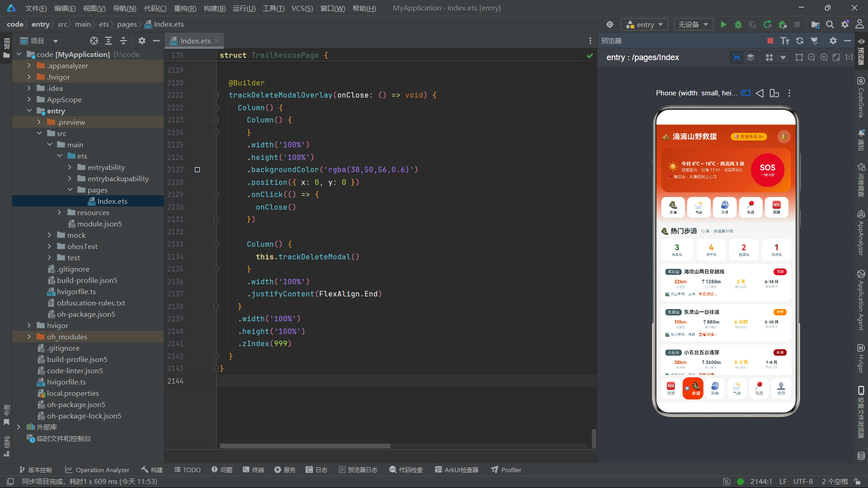Viewport: 868px width, 488px height.
Task: Select opened file in project tree
Action: click(x=94, y=41)
